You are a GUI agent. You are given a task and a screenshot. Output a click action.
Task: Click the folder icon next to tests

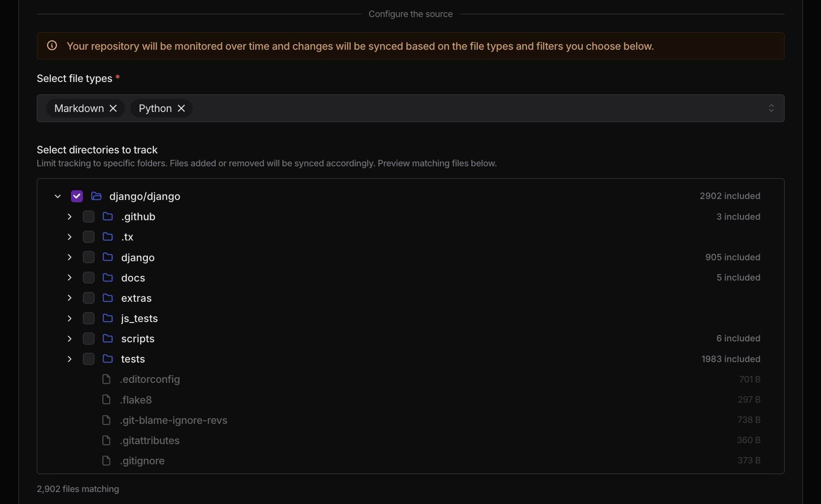(x=107, y=359)
